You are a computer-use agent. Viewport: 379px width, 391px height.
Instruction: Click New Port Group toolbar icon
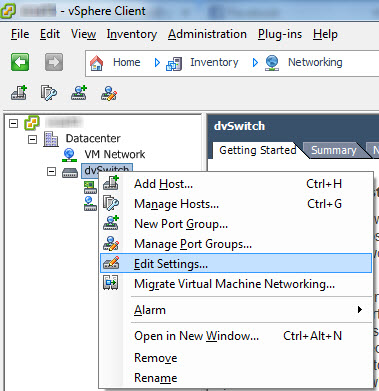pos(79,93)
